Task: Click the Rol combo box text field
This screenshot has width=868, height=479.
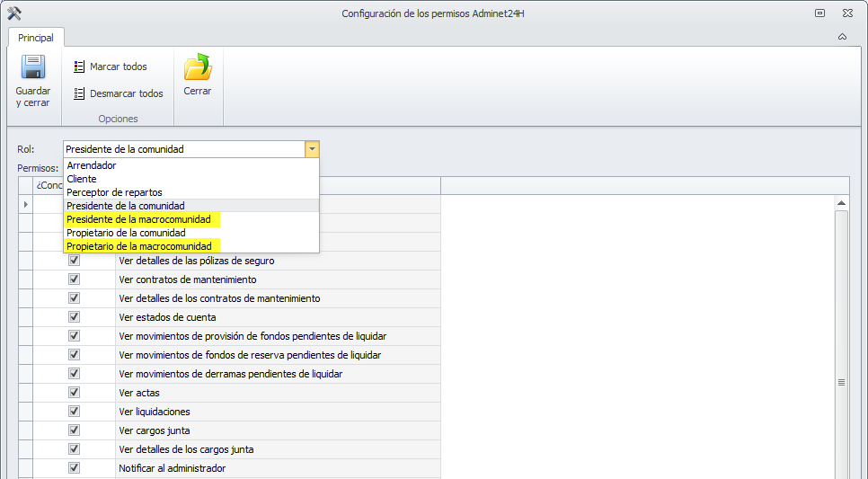Action: tap(184, 149)
